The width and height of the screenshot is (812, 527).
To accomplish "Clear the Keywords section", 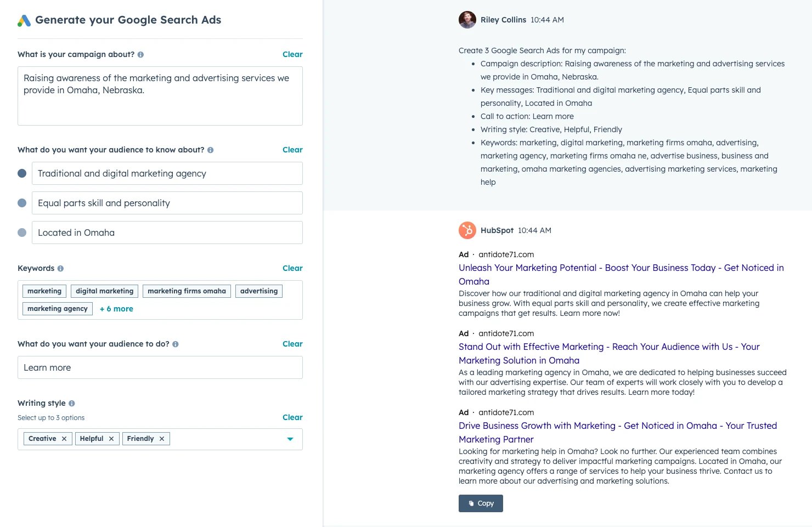I will (x=292, y=268).
